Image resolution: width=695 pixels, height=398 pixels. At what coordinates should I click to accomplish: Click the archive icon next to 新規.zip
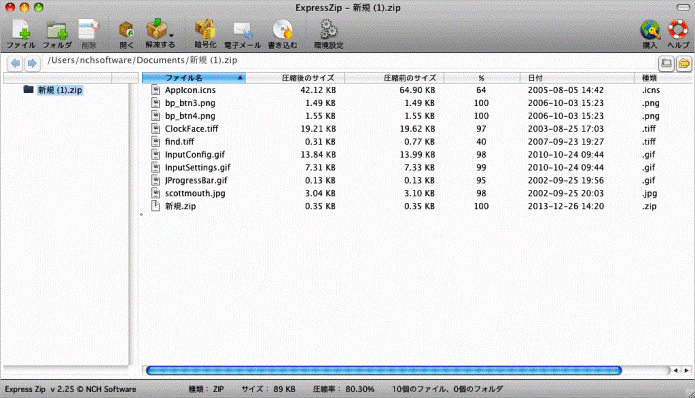pyautogui.click(x=155, y=206)
